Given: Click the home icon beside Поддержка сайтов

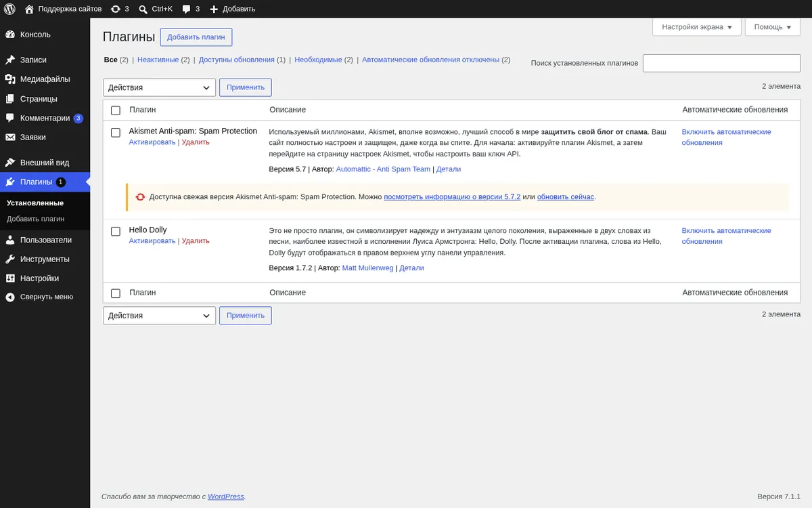Looking at the screenshot, I should (29, 9).
